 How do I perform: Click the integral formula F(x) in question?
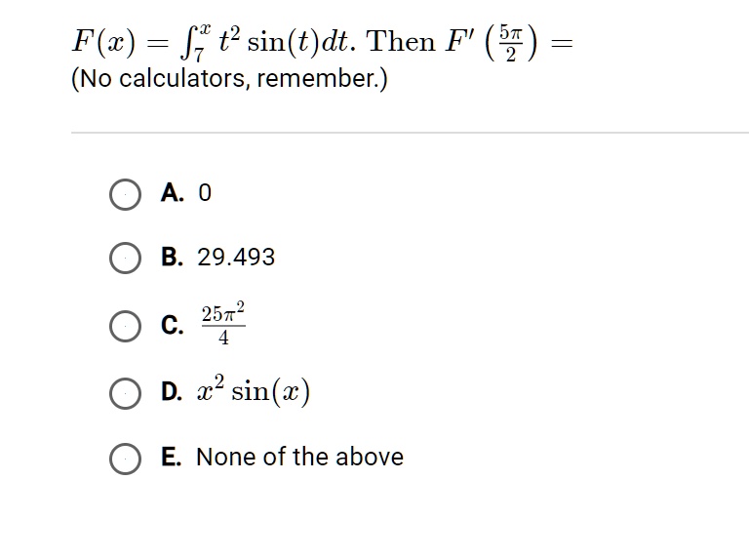click(x=214, y=42)
